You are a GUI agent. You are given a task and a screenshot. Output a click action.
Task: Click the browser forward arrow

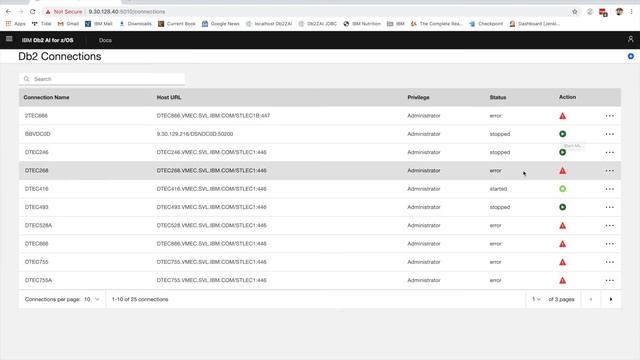click(x=21, y=11)
